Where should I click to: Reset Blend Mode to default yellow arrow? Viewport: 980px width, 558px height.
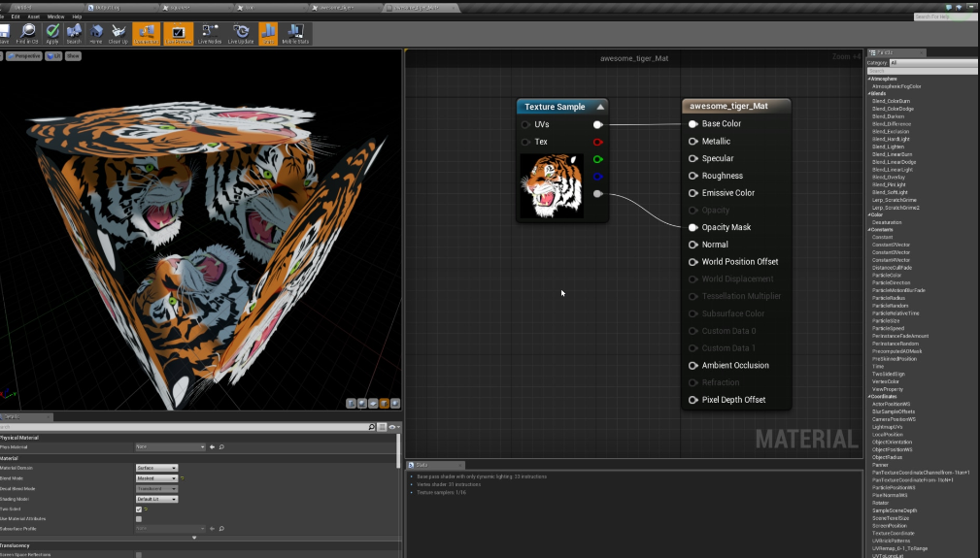[182, 478]
